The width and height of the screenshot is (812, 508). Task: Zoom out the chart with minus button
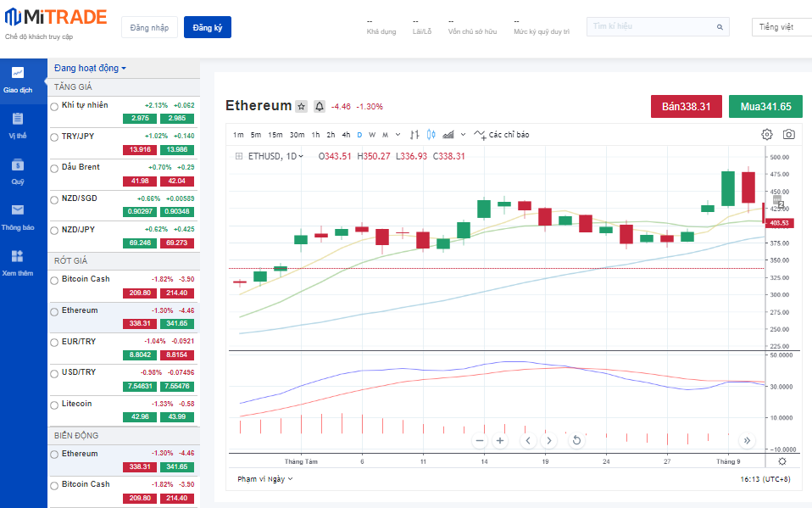pyautogui.click(x=480, y=440)
